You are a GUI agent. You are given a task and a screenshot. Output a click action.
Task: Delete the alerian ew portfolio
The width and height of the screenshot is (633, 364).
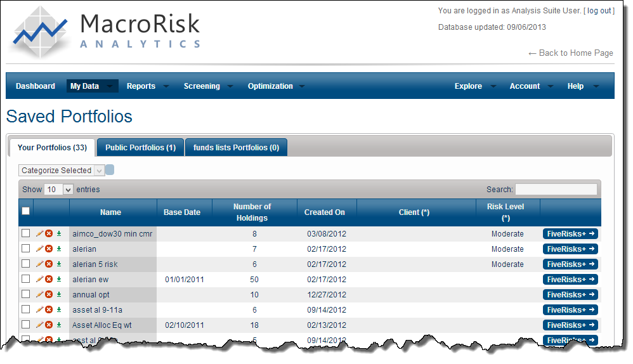49,279
